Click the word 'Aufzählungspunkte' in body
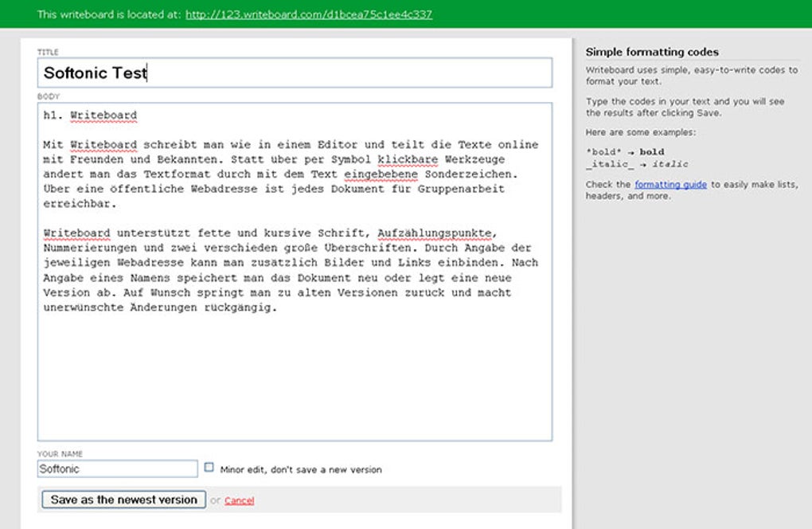Image resolution: width=812 pixels, height=529 pixels. click(x=434, y=233)
